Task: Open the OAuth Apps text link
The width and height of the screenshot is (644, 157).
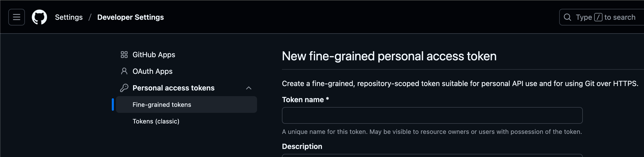Action: pos(153,71)
